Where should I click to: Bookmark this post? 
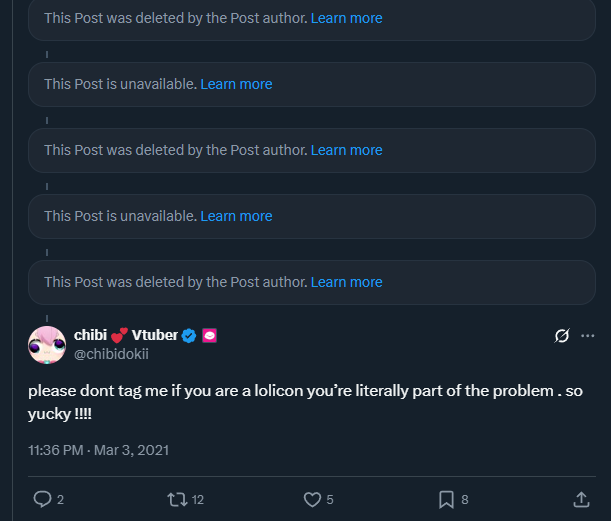[447, 499]
